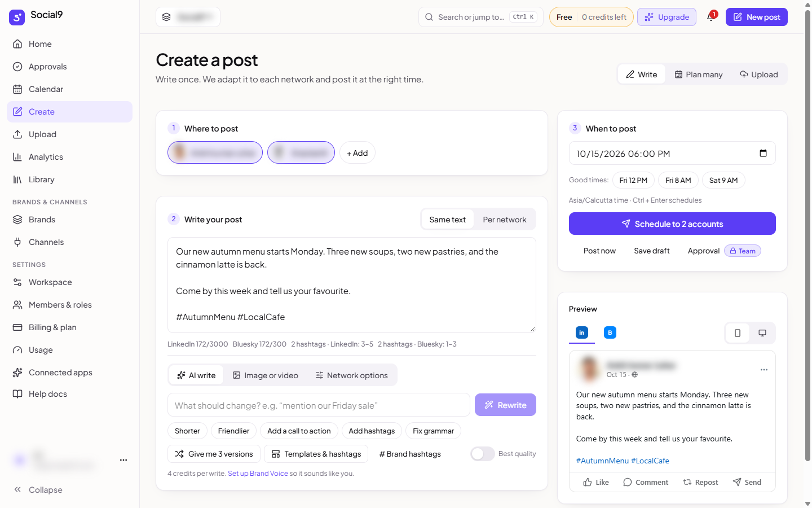Select mobile preview device icon
This screenshot has height=508, width=812.
point(738,333)
